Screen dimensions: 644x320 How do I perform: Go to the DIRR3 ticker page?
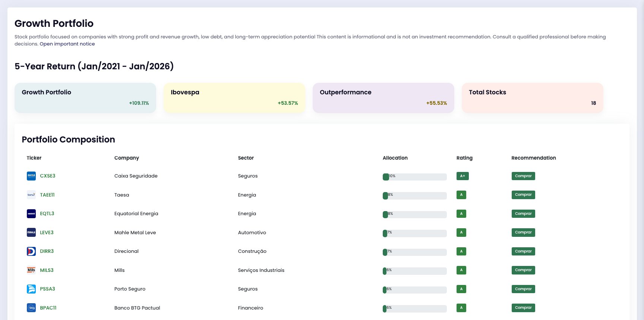[47, 251]
